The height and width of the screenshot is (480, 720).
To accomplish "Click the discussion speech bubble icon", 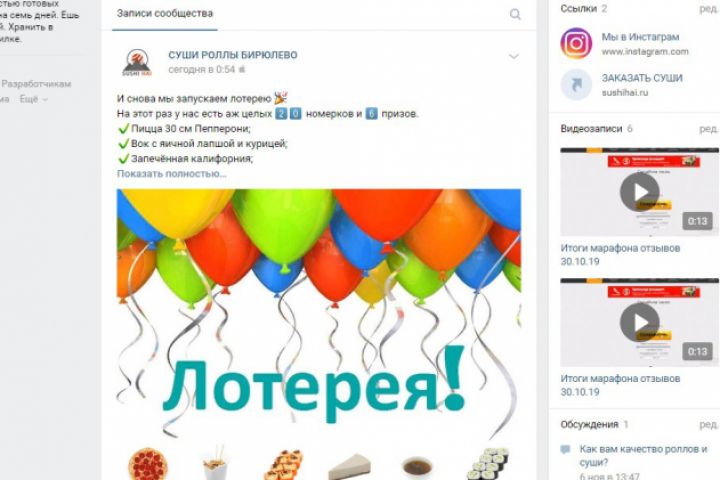I will pyautogui.click(x=565, y=449).
